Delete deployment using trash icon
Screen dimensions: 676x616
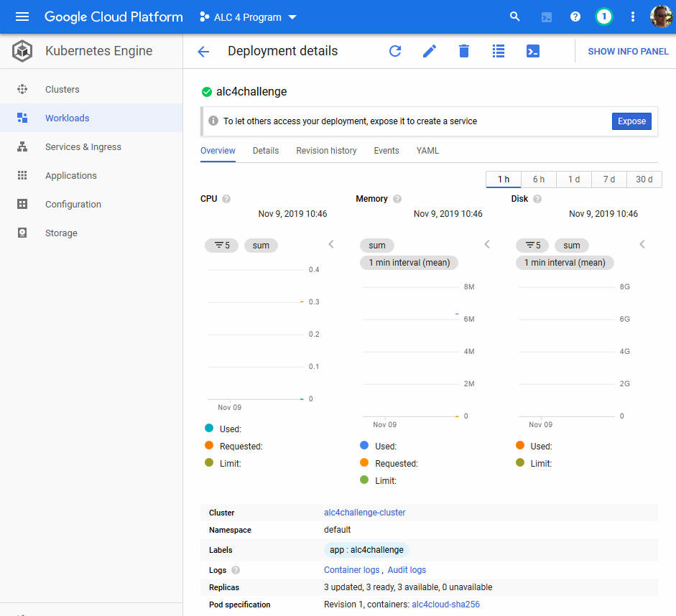pyautogui.click(x=464, y=51)
